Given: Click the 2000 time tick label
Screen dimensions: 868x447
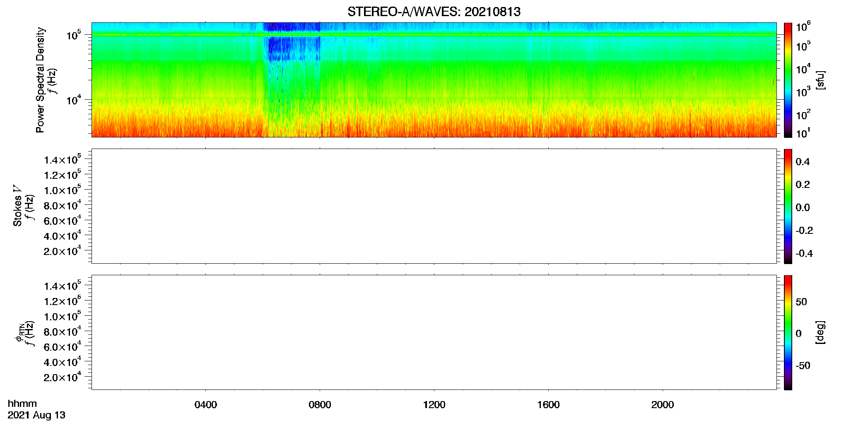Looking at the screenshot, I should (x=663, y=405).
